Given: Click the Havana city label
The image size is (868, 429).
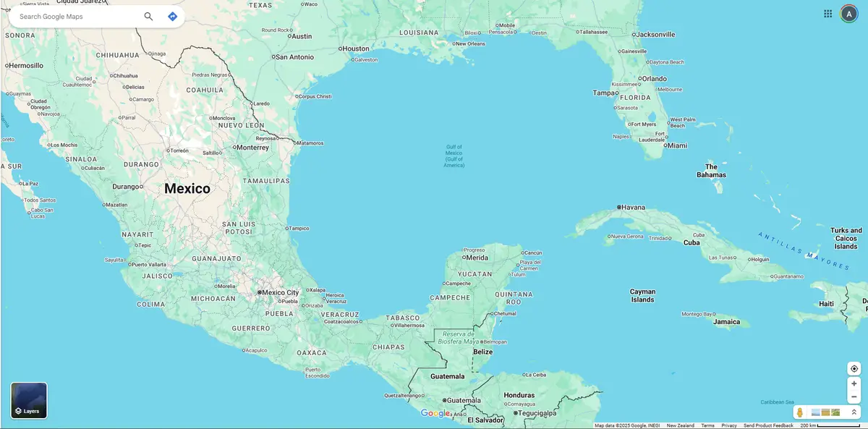Looking at the screenshot, I should click(x=634, y=208).
